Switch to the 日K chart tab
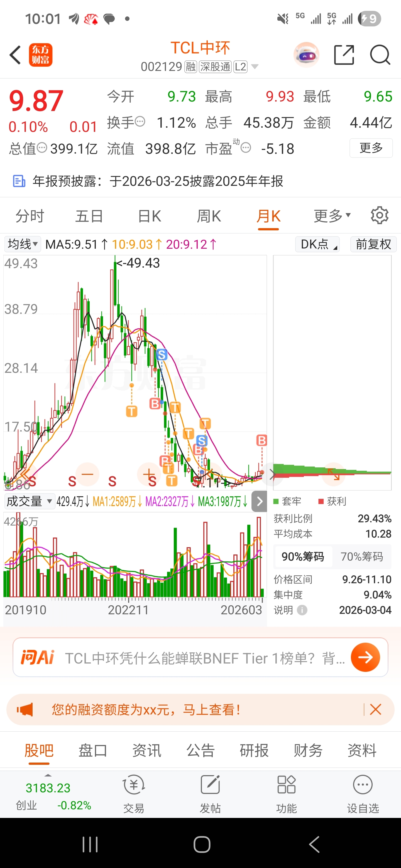Screen dimensions: 401x868 tap(150, 216)
